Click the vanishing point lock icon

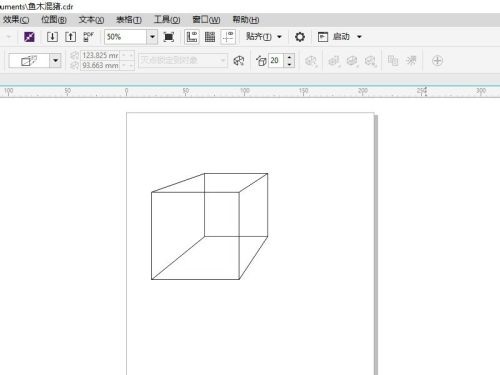click(x=239, y=61)
